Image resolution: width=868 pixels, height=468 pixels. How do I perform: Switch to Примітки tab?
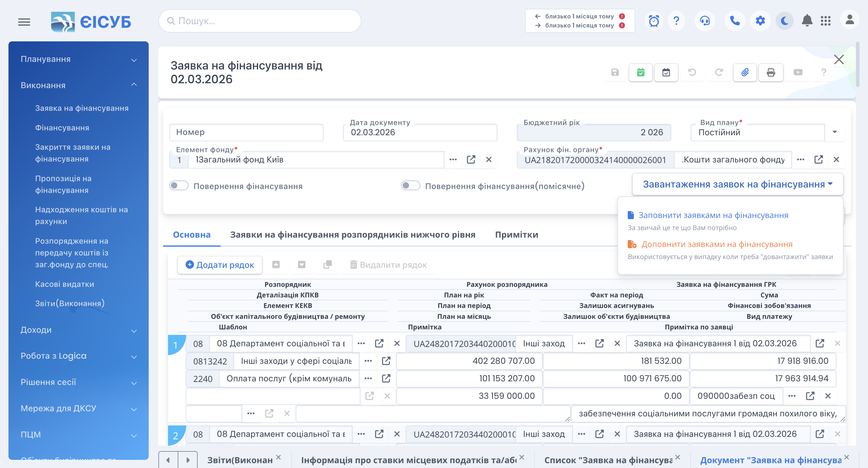click(x=517, y=235)
